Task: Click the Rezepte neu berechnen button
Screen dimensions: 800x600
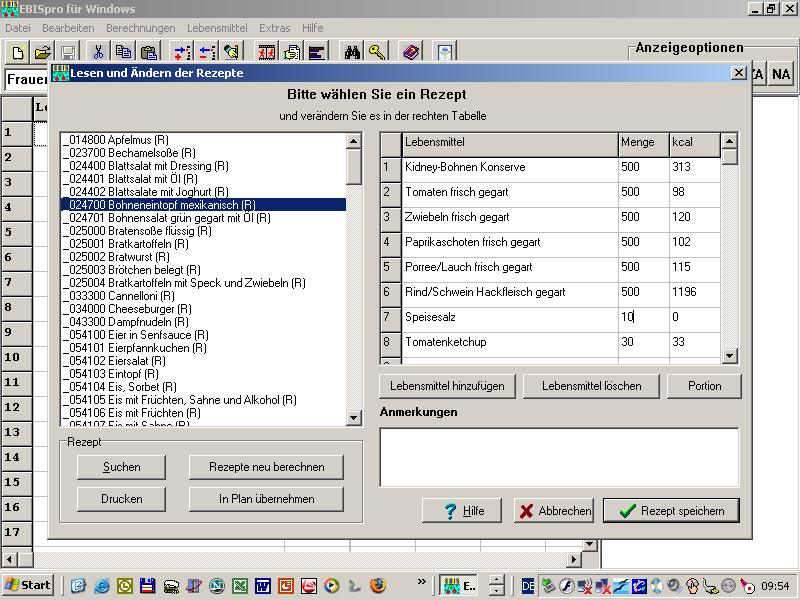Action: tap(266, 467)
